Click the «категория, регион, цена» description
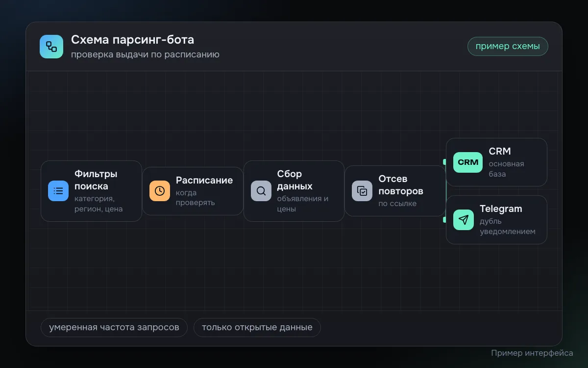Screen dimensions: 588x368 coord(98,204)
